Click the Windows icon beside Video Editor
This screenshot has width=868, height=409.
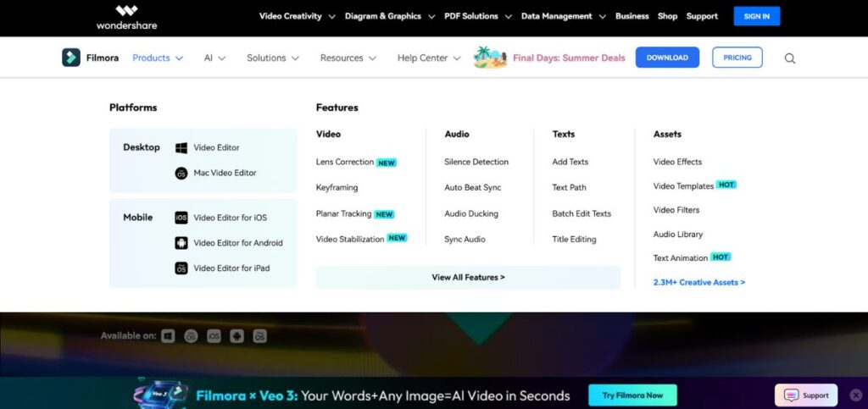tap(181, 147)
